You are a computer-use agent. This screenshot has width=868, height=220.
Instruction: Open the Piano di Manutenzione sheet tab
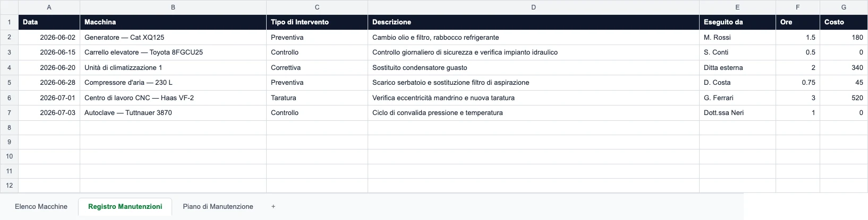pos(218,207)
